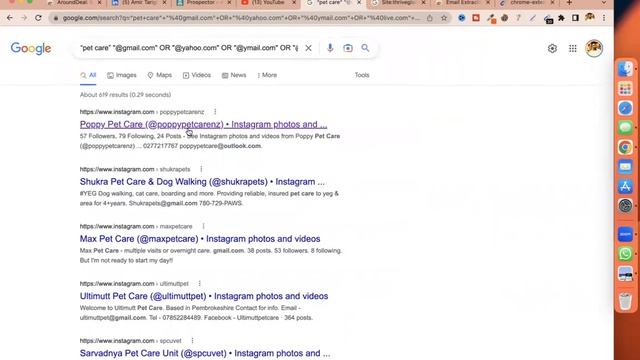Expand the More search filters menu
Screen dimensions: 640x360
coord(267,75)
